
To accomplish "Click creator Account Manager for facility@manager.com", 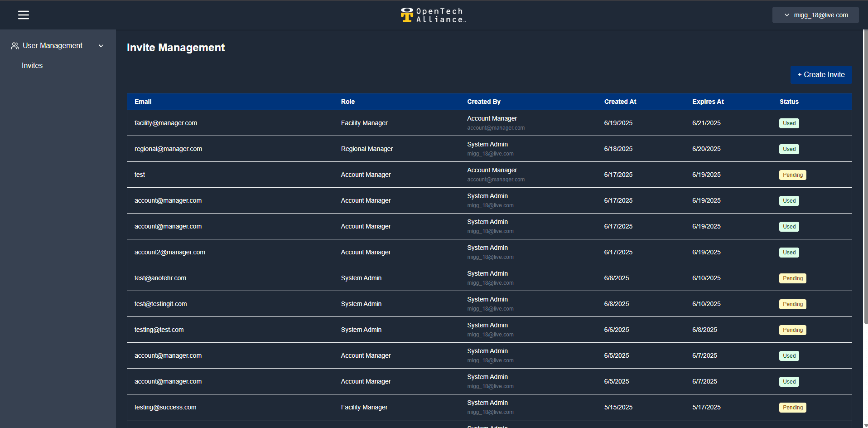I will (492, 118).
